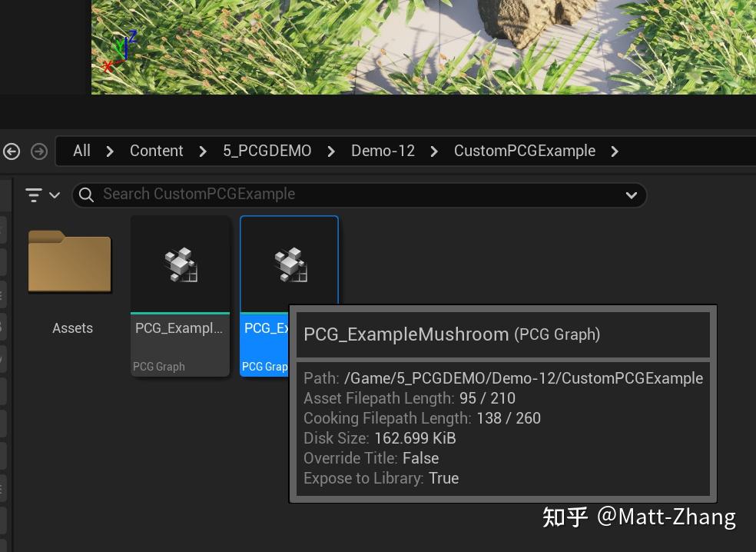Image resolution: width=756 pixels, height=552 pixels.
Task: Select the first PCG_Exampl... graph asset
Action: pos(180,296)
